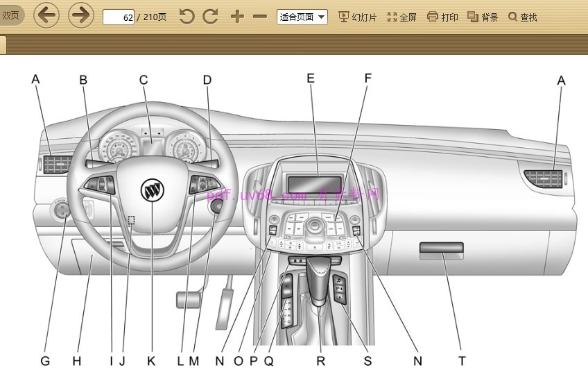Click the slideshow screen icon
Screen dimensions: 588x386
coord(343,17)
